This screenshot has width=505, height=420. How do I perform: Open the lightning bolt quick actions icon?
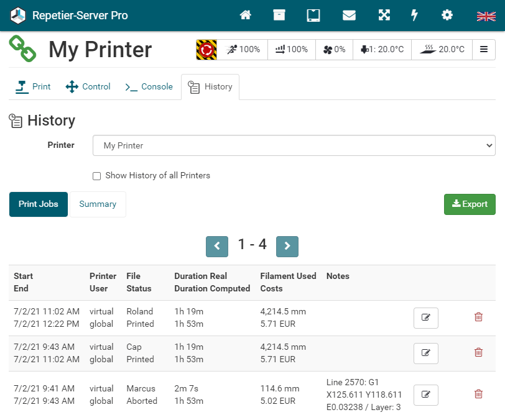[x=415, y=15]
